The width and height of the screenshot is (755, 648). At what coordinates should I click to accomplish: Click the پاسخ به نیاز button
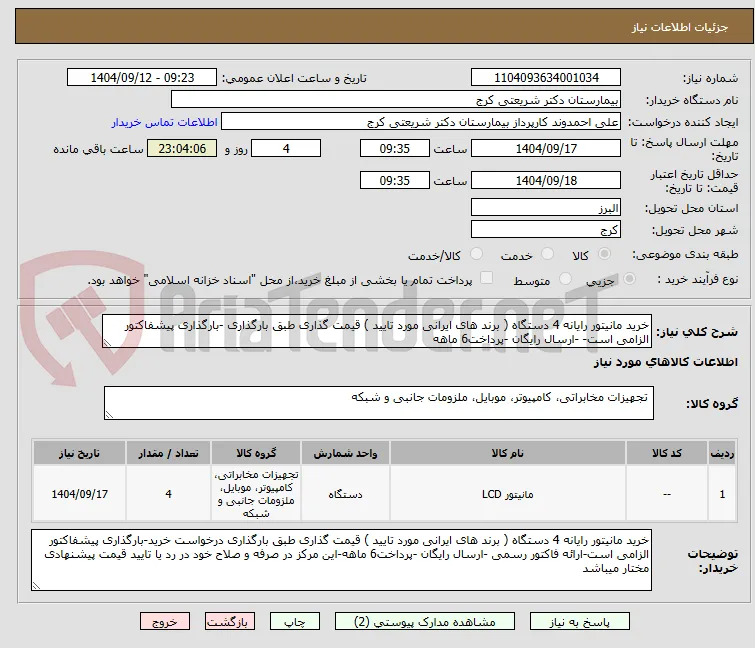tap(580, 622)
